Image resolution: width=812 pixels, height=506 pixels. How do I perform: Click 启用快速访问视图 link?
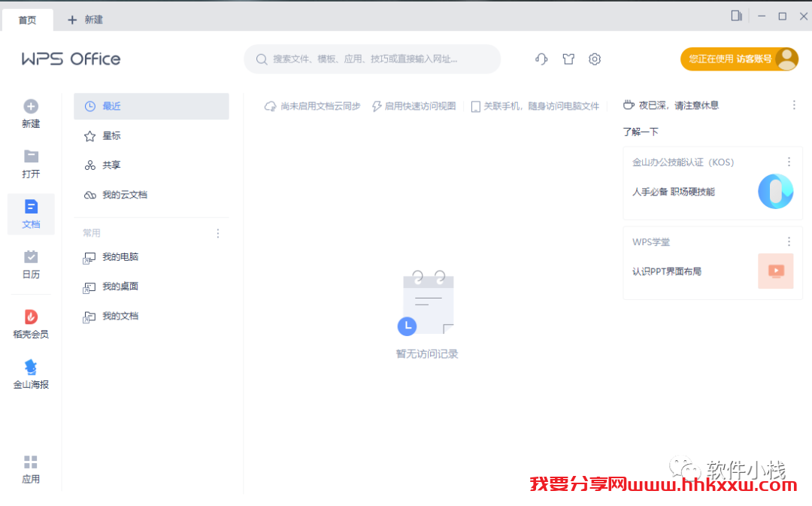pyautogui.click(x=414, y=106)
